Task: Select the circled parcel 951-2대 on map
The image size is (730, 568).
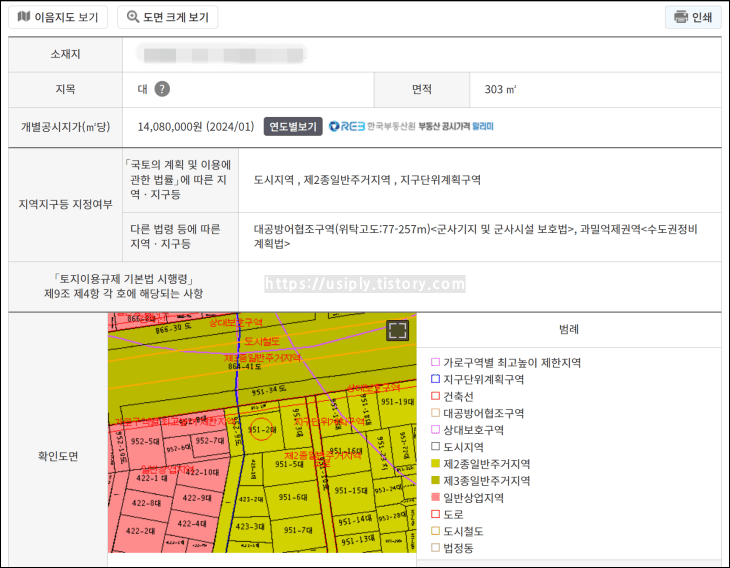Action: [262, 430]
